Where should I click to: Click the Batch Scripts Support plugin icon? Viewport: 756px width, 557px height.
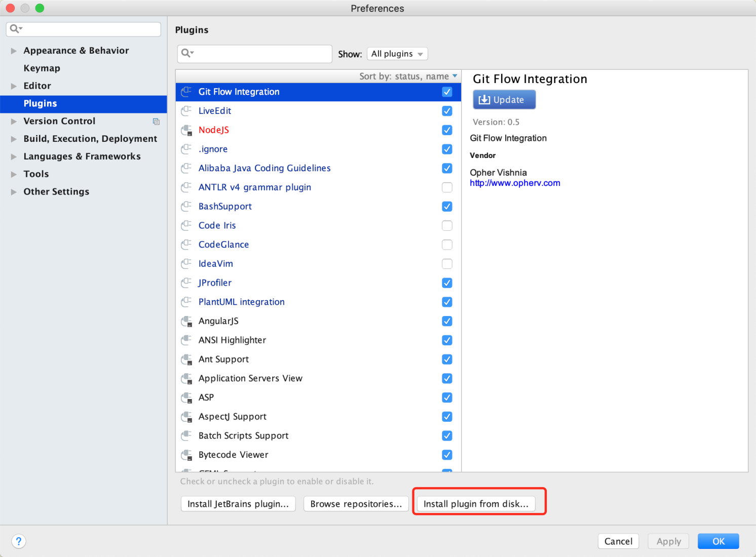[186, 435]
